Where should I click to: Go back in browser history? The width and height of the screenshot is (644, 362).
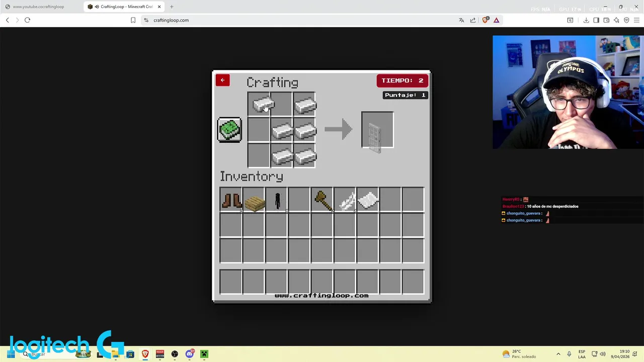7,20
